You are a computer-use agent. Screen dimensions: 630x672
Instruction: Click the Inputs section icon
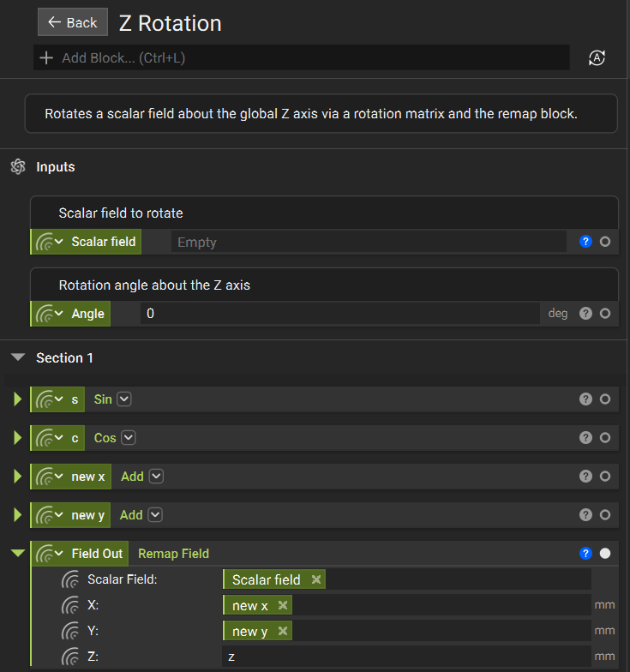point(18,167)
